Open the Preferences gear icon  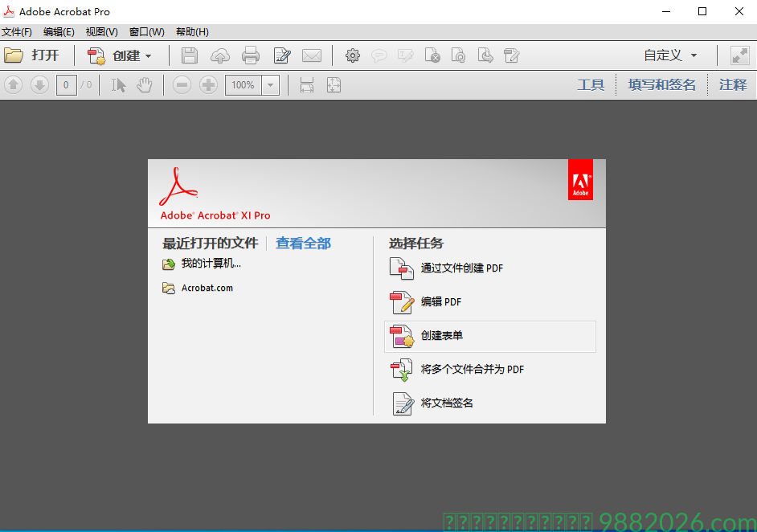point(352,55)
